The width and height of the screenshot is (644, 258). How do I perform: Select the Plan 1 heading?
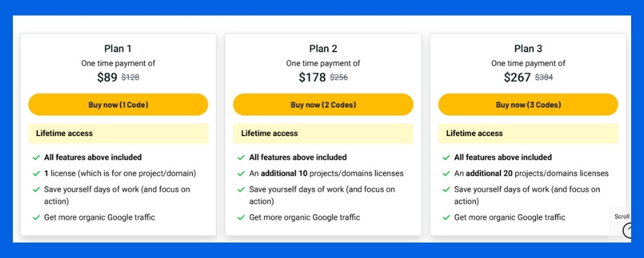pyautogui.click(x=118, y=48)
